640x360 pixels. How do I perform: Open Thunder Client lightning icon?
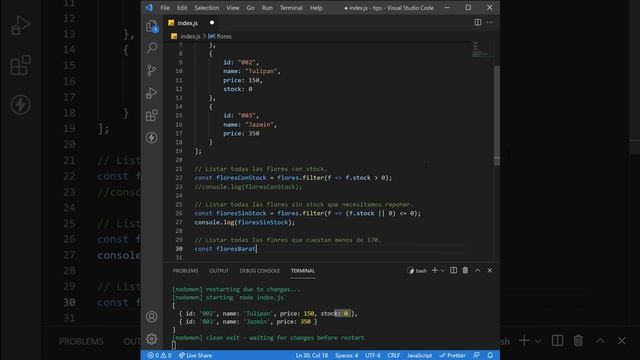[152, 138]
